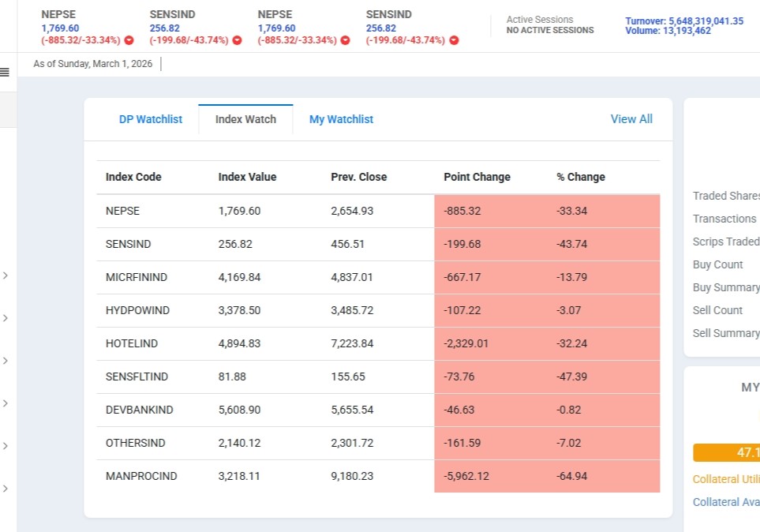Image resolution: width=760 pixels, height=532 pixels.
Task: Click the Transactions label
Action: [724, 219]
